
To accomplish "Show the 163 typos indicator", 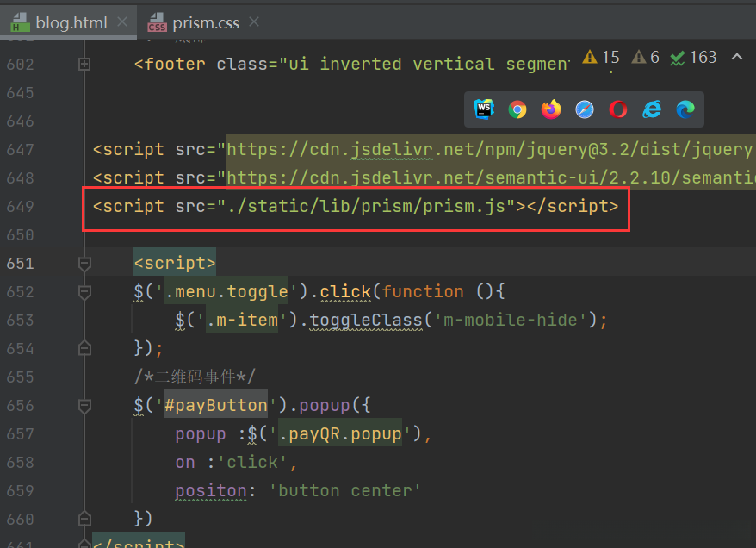I will [x=693, y=58].
